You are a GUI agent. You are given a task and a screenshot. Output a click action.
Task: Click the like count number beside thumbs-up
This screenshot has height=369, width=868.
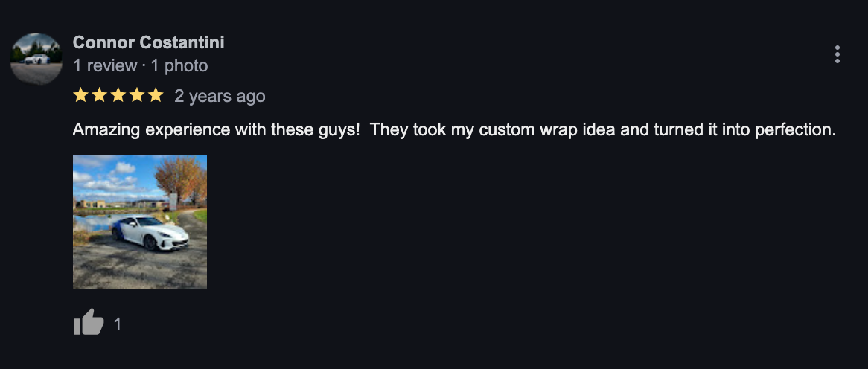tap(118, 324)
